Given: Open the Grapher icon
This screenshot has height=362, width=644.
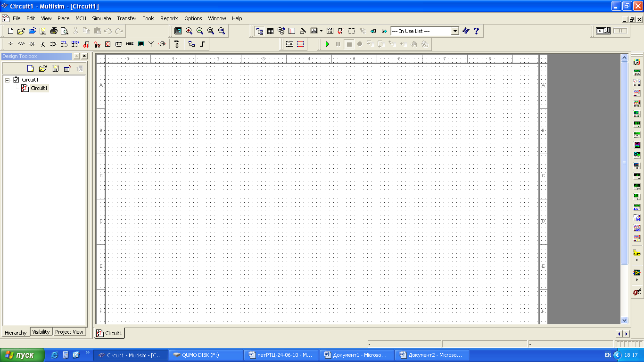Looking at the screenshot, I should coord(314,31).
